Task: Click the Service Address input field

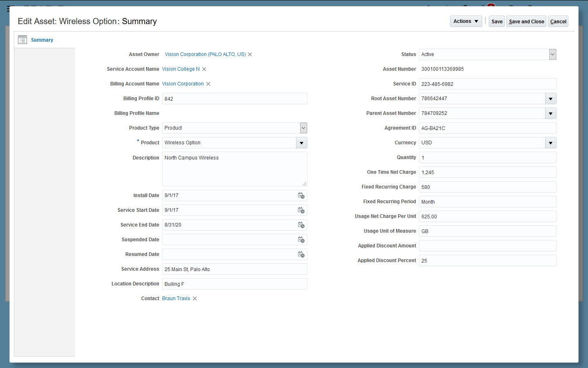Action: tap(235, 269)
